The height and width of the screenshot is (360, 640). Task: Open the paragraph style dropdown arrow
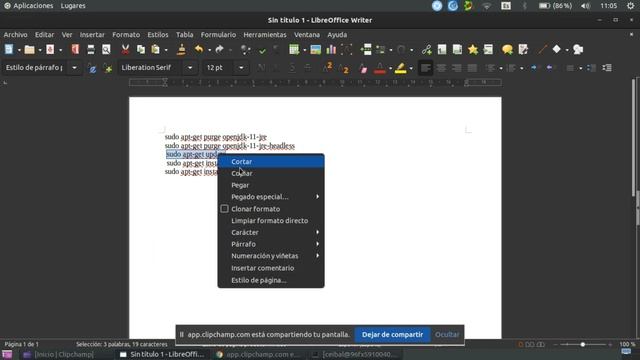pyautogui.click(x=74, y=68)
